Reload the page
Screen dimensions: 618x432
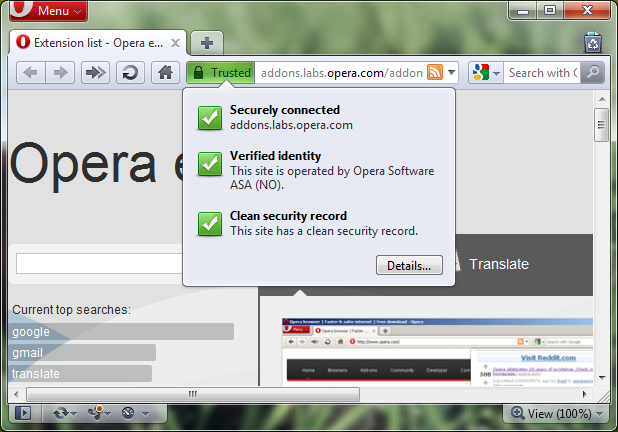pos(130,73)
